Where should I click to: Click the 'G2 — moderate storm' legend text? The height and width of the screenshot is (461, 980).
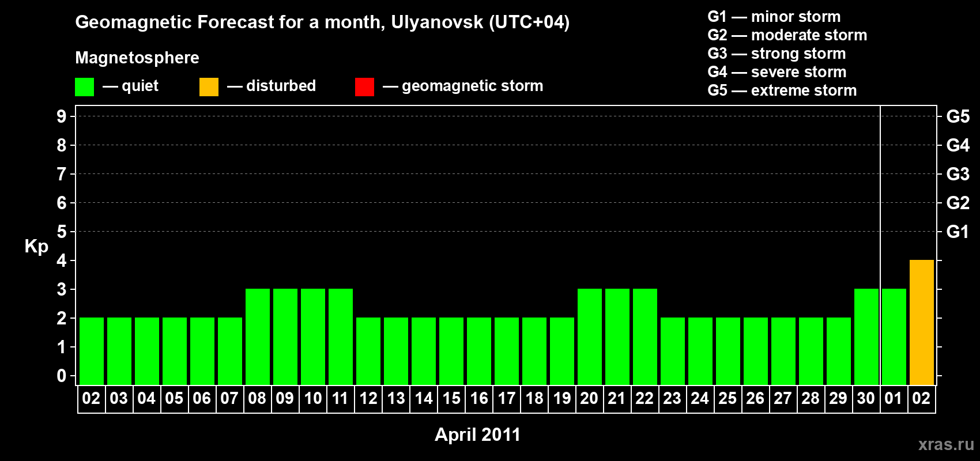(787, 35)
